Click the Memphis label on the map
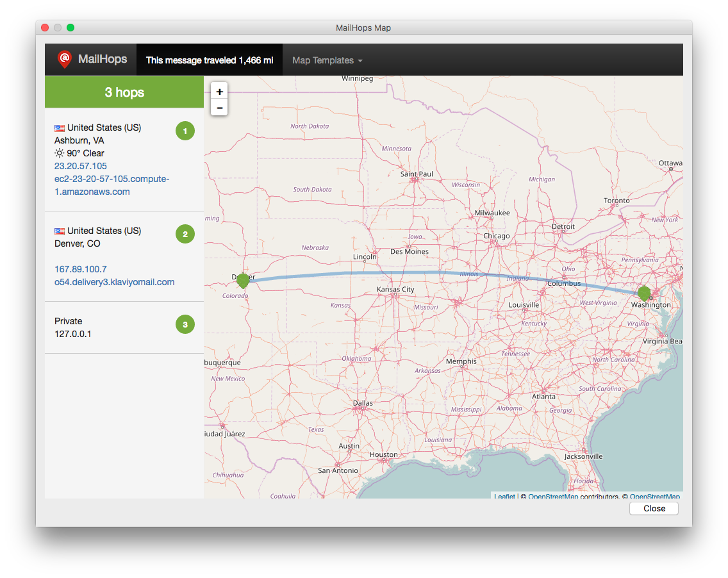The image size is (728, 578). 461,361
